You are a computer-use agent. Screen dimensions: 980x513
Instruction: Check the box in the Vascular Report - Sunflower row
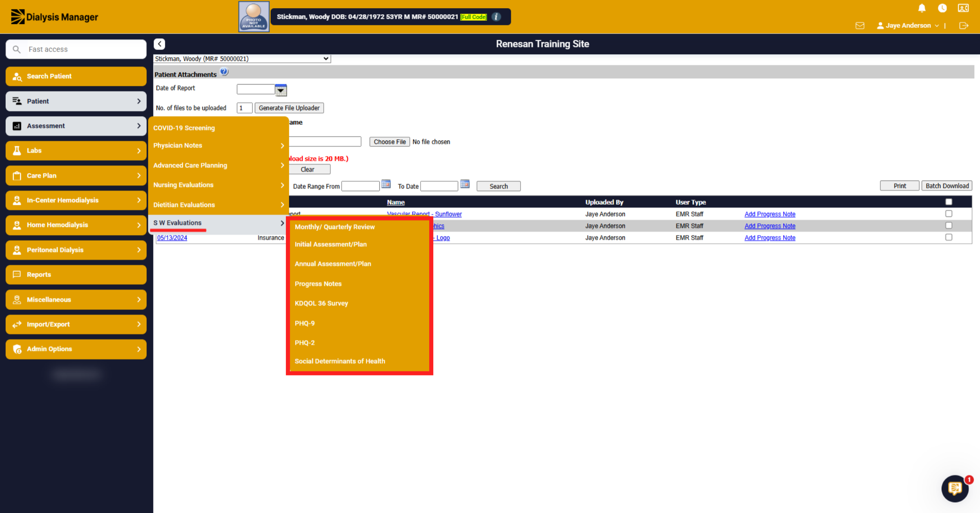click(x=949, y=214)
